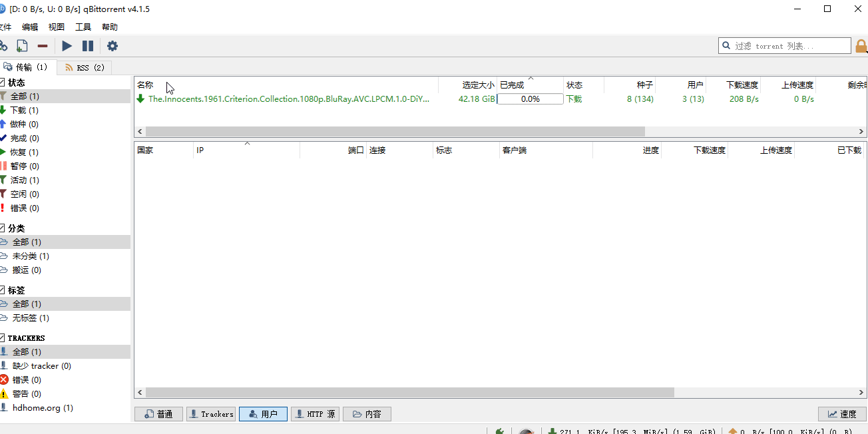This screenshot has width=868, height=434.
Task: Click the lock icon beside filter box
Action: coord(861,46)
